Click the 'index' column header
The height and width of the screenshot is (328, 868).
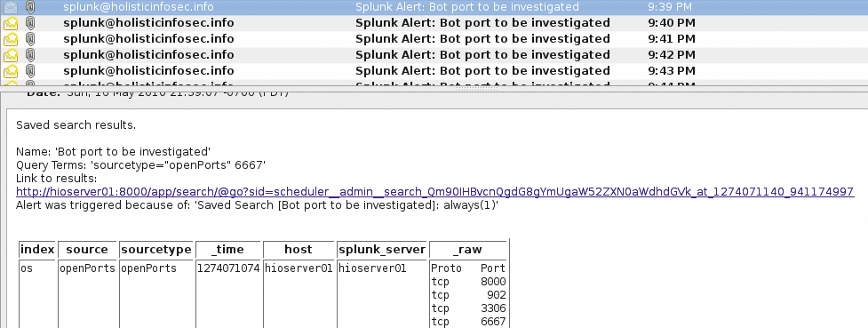tap(37, 250)
